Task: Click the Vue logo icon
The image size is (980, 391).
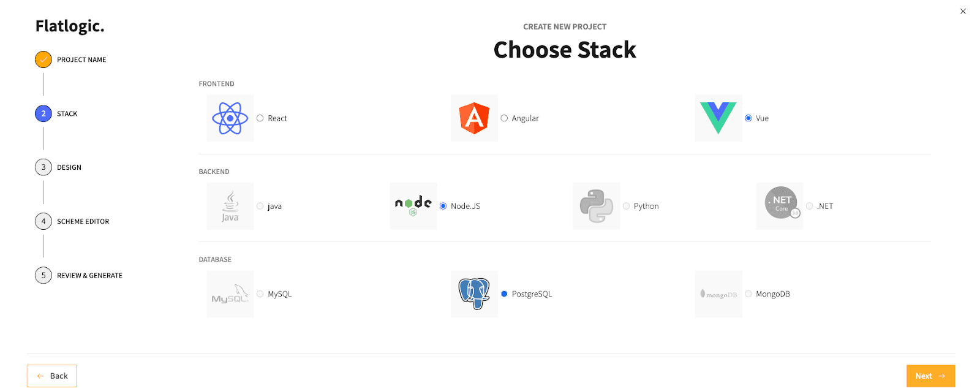Action: pyautogui.click(x=718, y=118)
